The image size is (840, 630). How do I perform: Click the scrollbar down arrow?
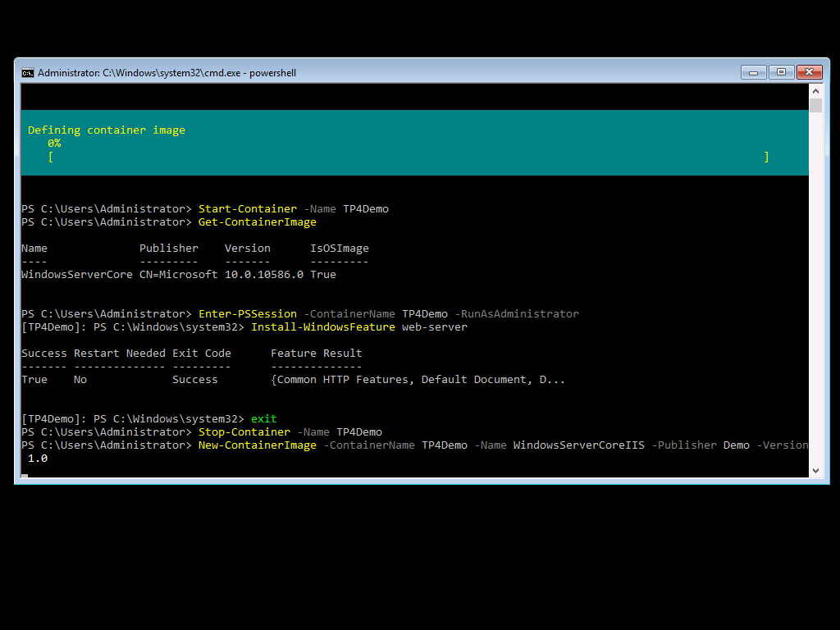click(816, 471)
